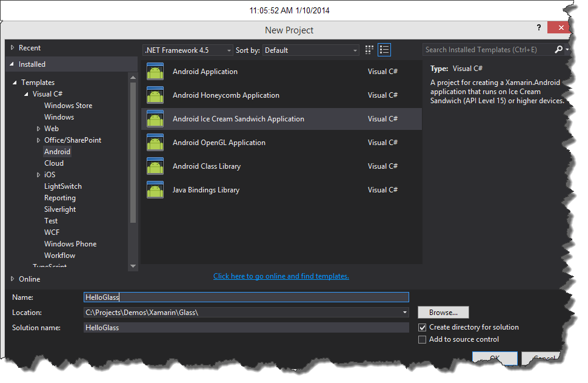Expand the iOS tree node
This screenshot has width=588, height=383.
[x=38, y=175]
